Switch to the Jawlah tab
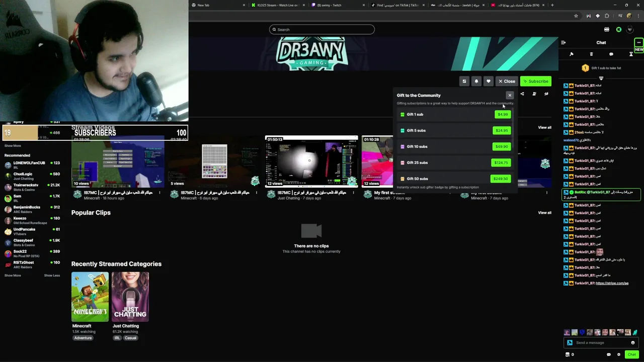The height and width of the screenshot is (362, 644). (x=457, y=5)
